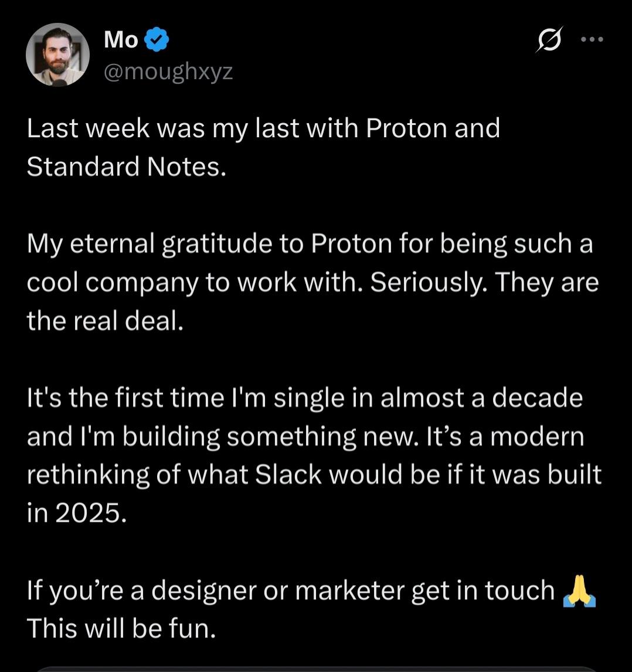Open the embedded card below the tweet

(316, 667)
